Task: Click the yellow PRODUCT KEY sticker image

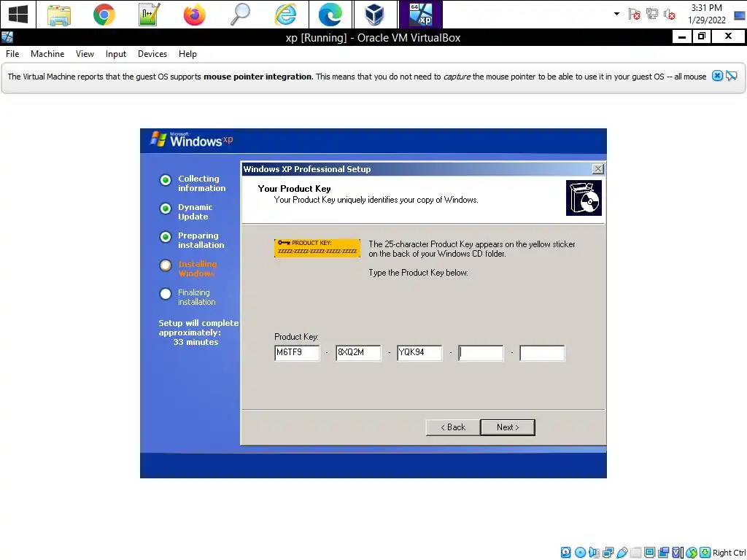Action: 317,248
